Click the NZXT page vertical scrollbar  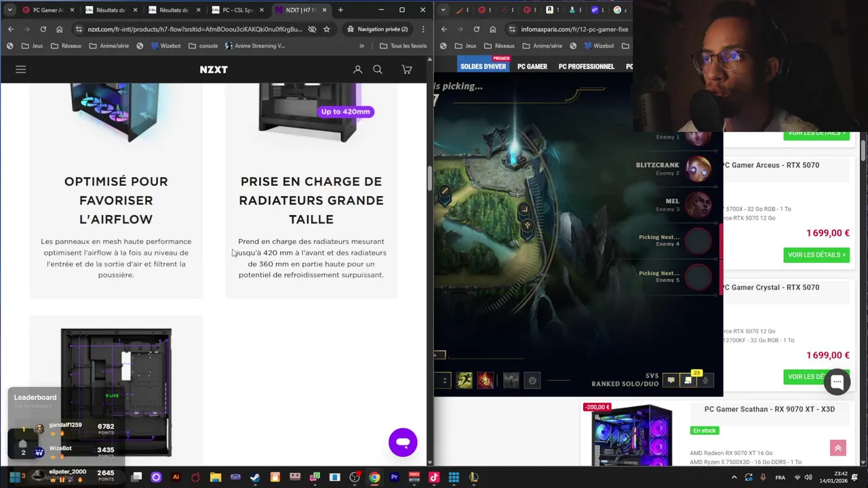429,178
